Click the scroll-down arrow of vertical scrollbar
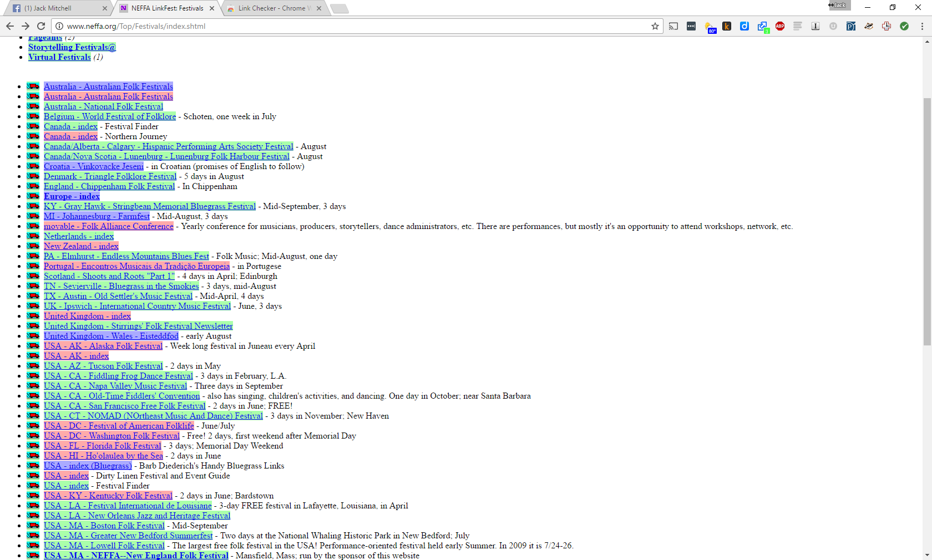This screenshot has height=560, width=932. click(x=927, y=555)
